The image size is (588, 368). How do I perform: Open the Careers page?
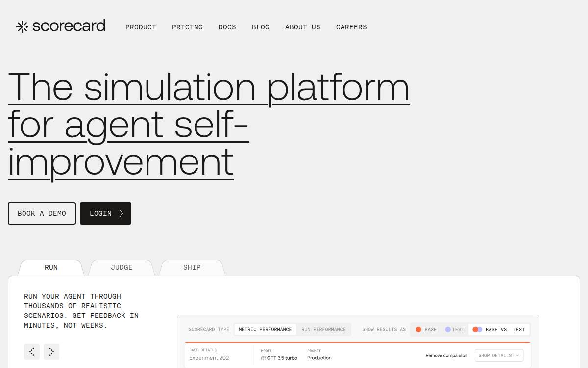[351, 27]
